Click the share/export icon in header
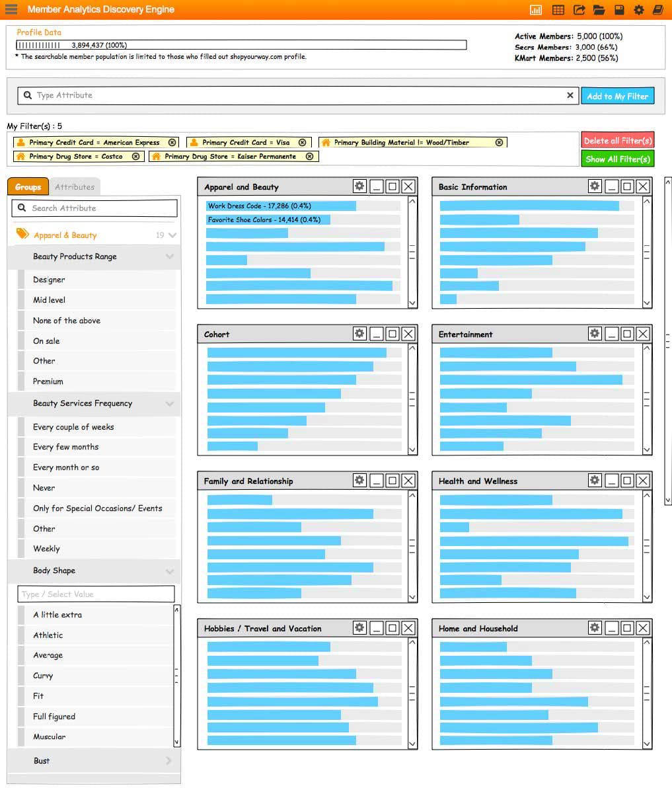 [x=579, y=10]
